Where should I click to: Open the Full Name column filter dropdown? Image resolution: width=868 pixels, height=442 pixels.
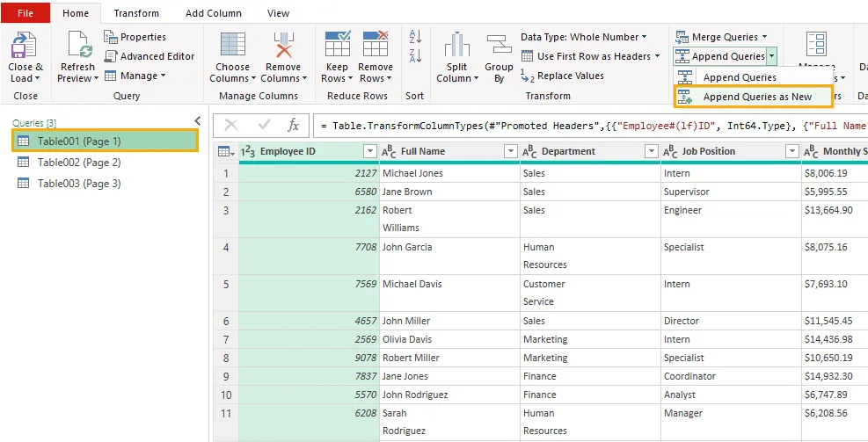click(510, 151)
